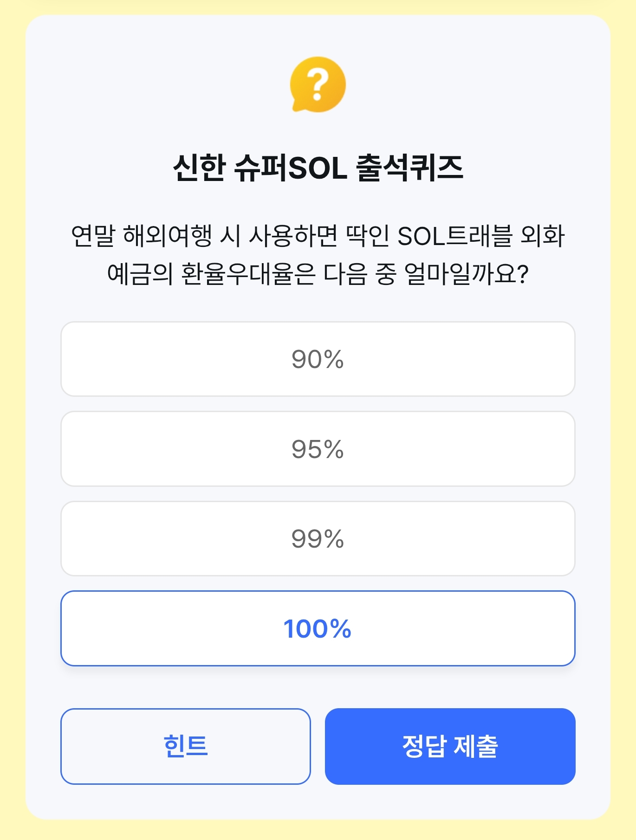Click the white 정답 제출 text label

[450, 746]
